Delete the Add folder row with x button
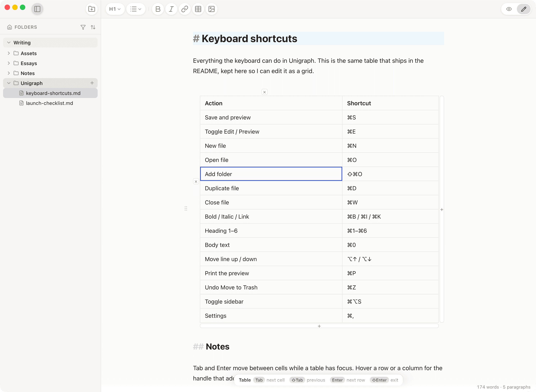The height and width of the screenshot is (392, 536). click(196, 181)
